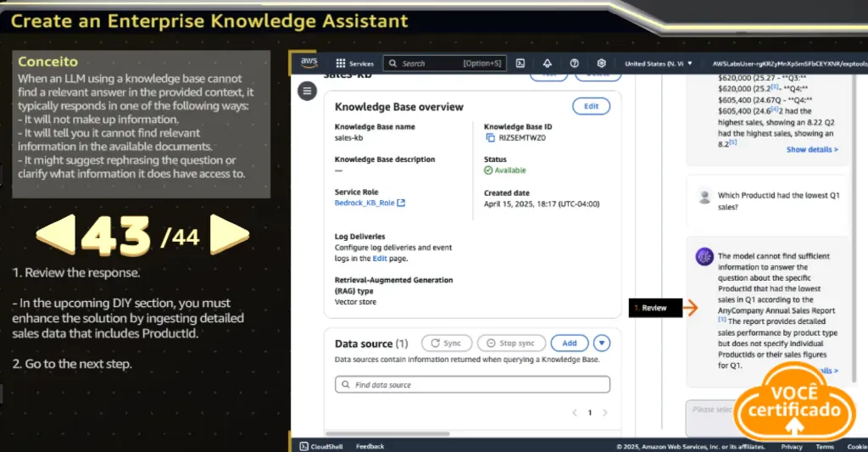The width and height of the screenshot is (868, 452).
Task: Click the Edit button in Knowledge Base overview
Action: point(591,106)
